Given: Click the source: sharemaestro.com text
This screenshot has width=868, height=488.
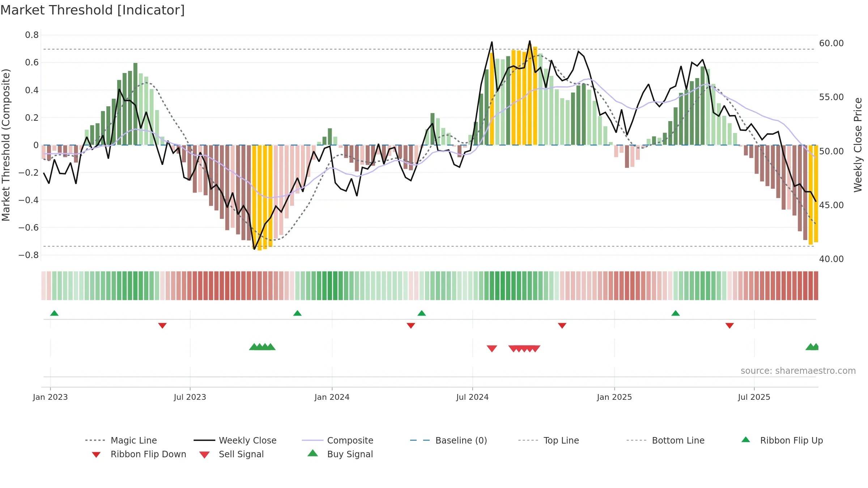Looking at the screenshot, I should click(798, 371).
